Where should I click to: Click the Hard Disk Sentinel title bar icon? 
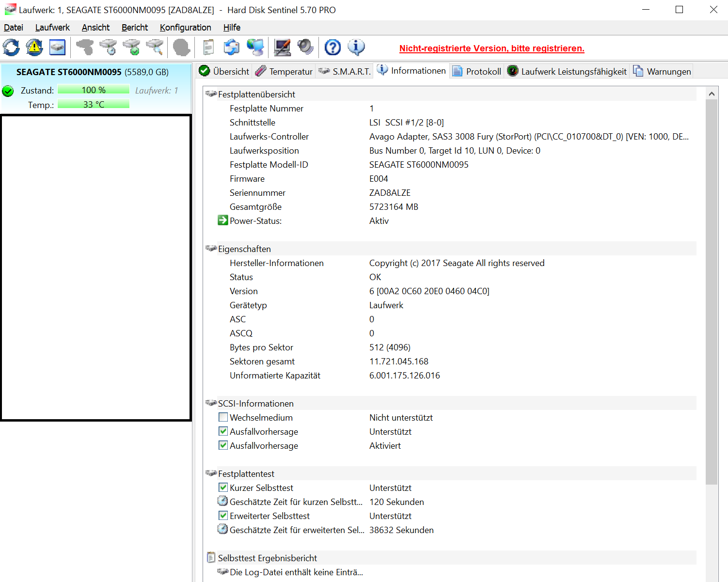10,10
